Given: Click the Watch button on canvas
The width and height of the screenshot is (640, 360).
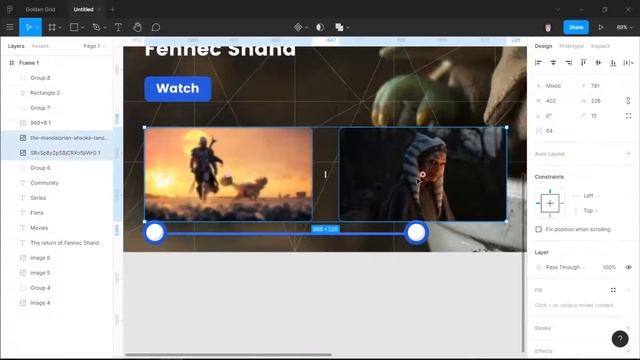Looking at the screenshot, I should [178, 89].
